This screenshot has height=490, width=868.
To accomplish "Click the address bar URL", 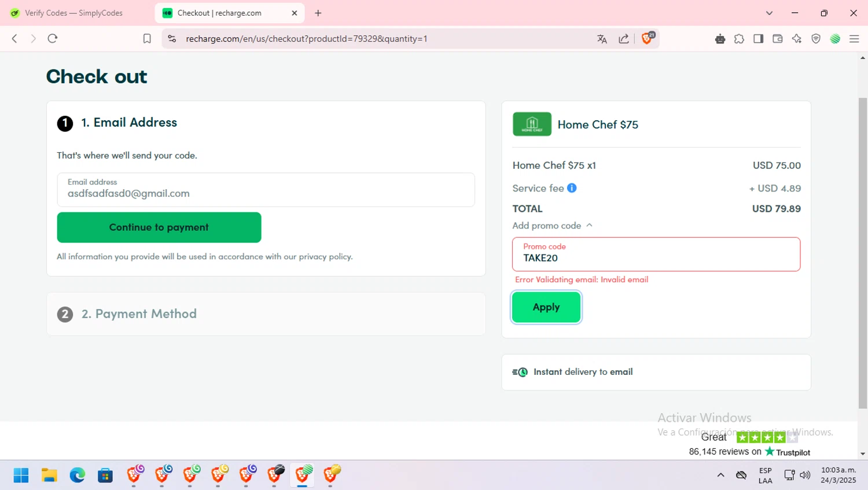I will tap(307, 39).
